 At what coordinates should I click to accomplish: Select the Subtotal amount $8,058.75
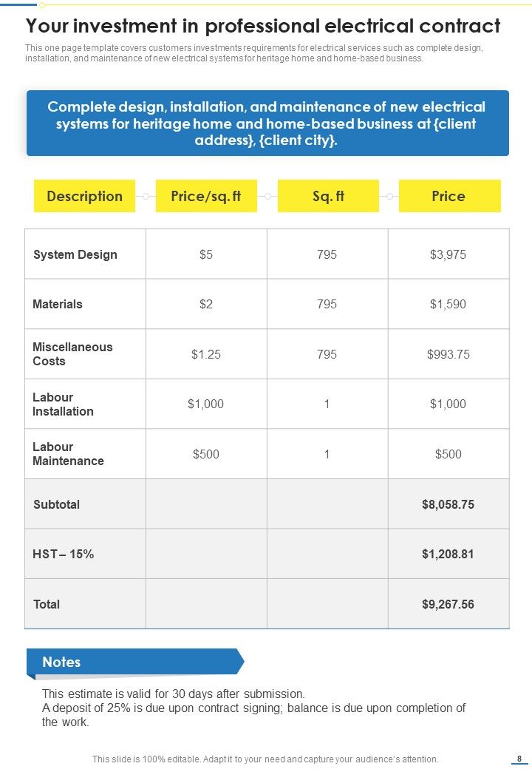(448, 504)
